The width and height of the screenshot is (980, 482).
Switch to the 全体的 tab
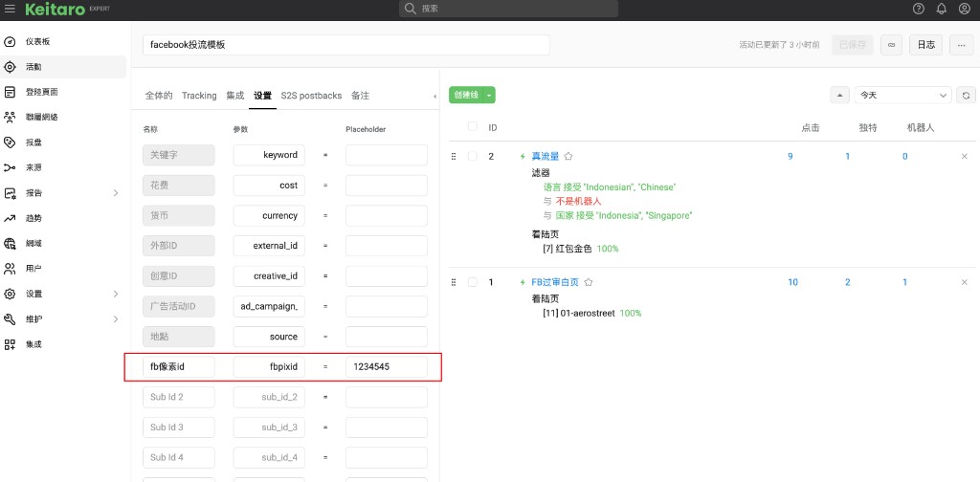[159, 96]
